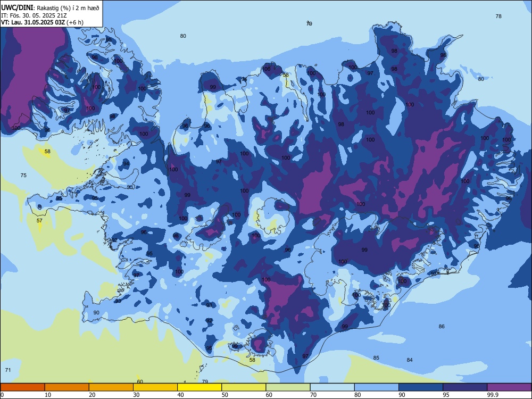This screenshot has height=399, width=532.
Task: Pick the 20–30 legend color segment
Action: click(111, 387)
